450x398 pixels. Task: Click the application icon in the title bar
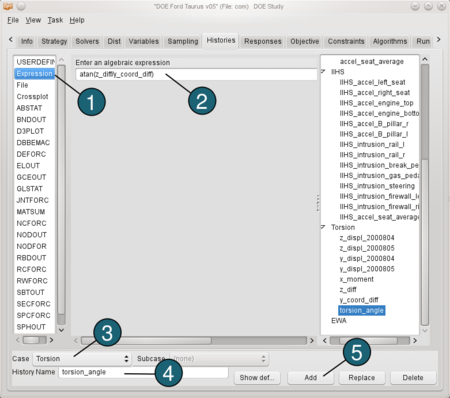click(x=8, y=6)
